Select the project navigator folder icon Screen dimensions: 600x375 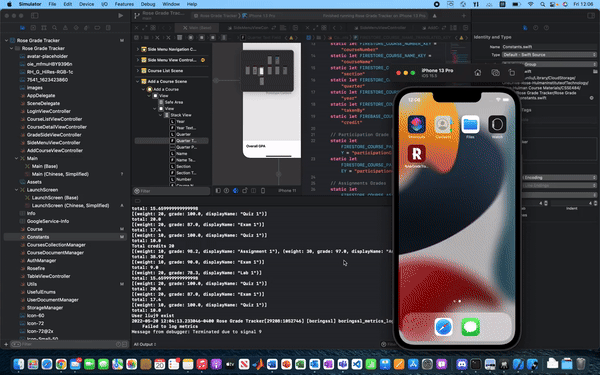pyautogui.click(x=22, y=28)
